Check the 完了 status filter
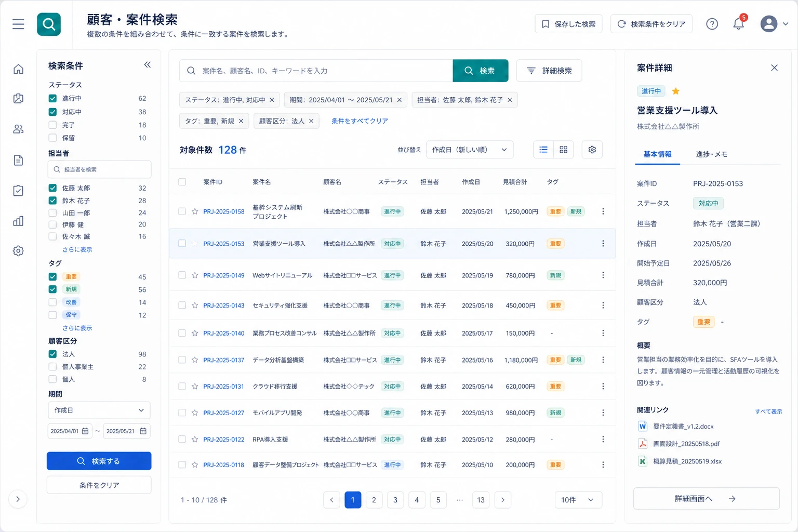798x532 pixels. 52,125
